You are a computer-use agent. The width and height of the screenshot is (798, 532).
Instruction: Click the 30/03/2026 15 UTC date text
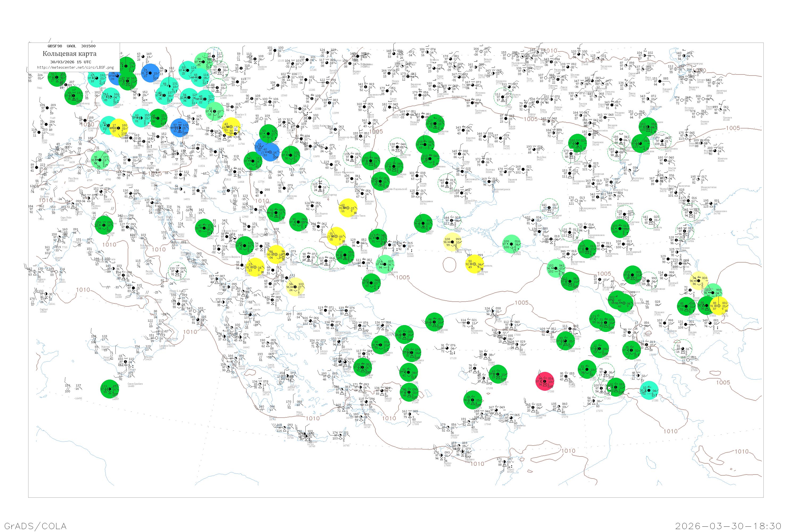(x=70, y=62)
